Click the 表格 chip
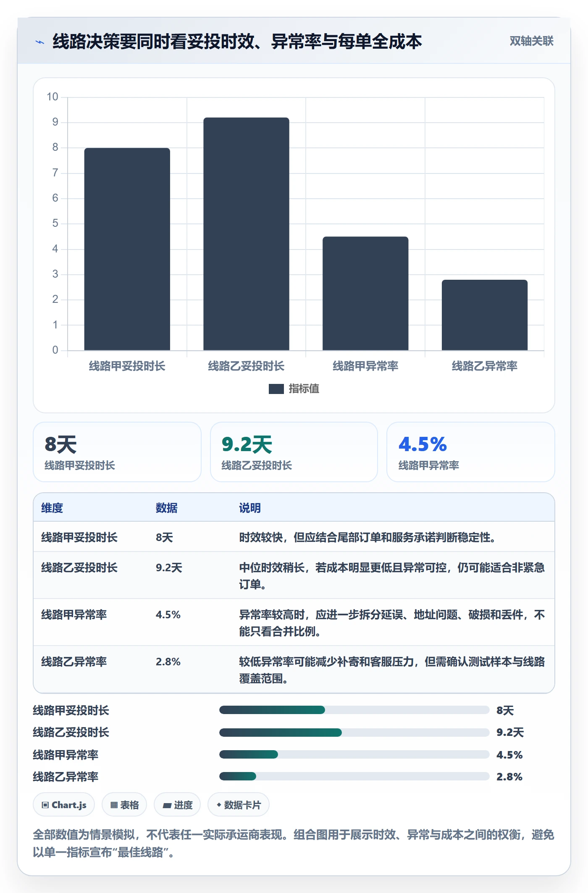Viewport: 588px width, 893px height. point(124,805)
